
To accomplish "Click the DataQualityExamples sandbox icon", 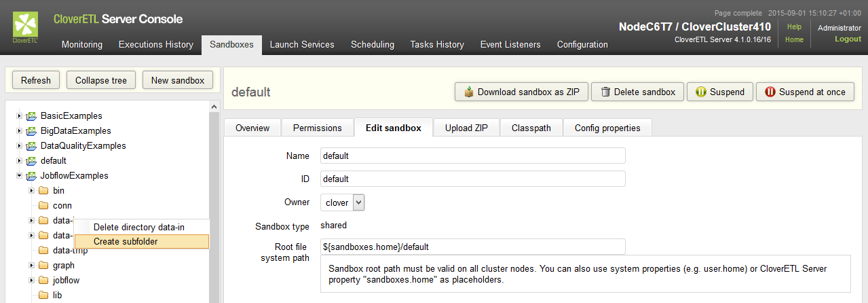I will (31, 146).
